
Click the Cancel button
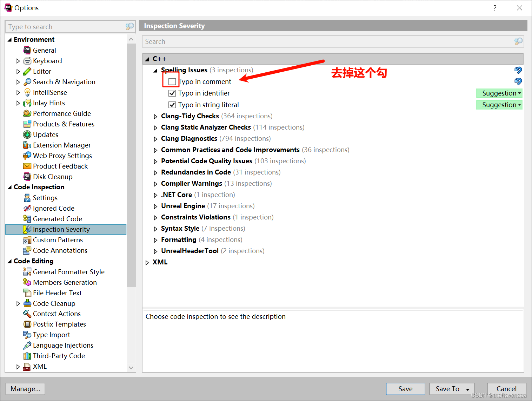pyautogui.click(x=506, y=389)
